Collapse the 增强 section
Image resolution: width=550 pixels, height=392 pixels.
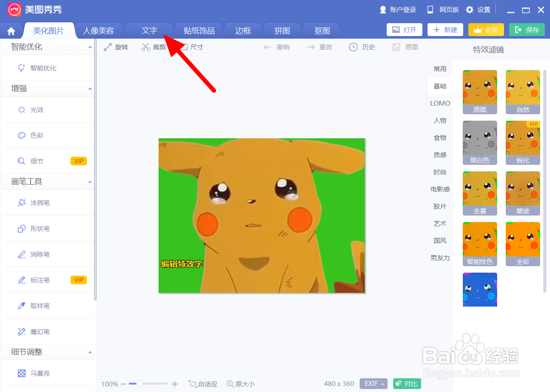(90, 88)
